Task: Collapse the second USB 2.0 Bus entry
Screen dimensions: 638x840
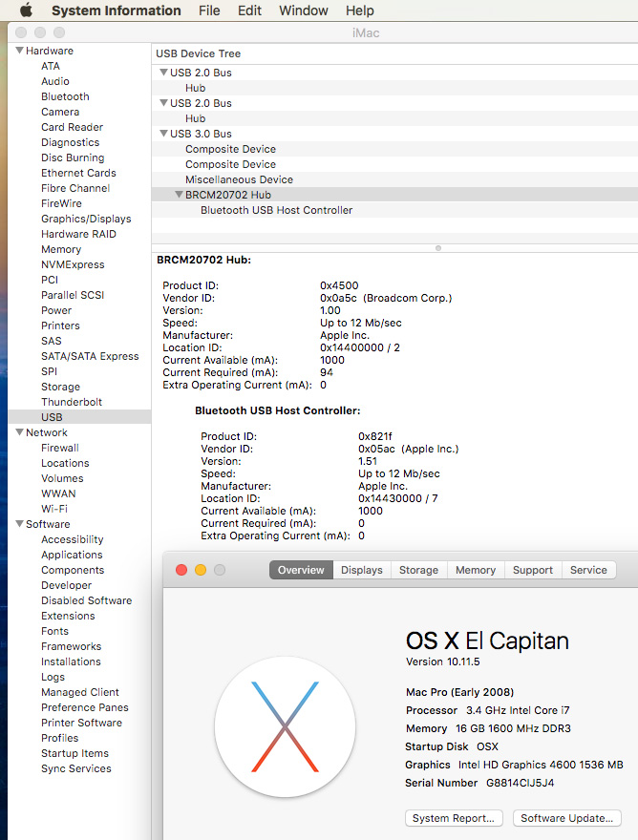Action: (164, 103)
